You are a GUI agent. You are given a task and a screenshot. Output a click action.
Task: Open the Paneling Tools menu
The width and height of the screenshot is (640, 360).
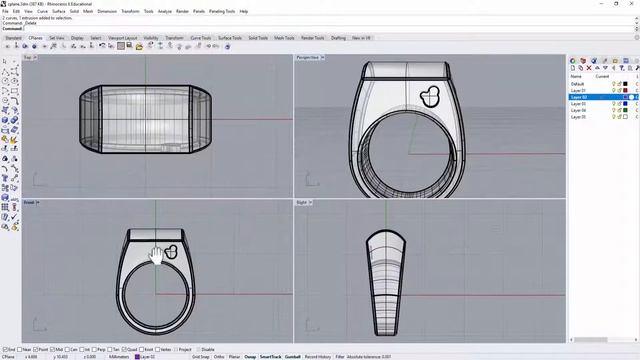point(222,11)
